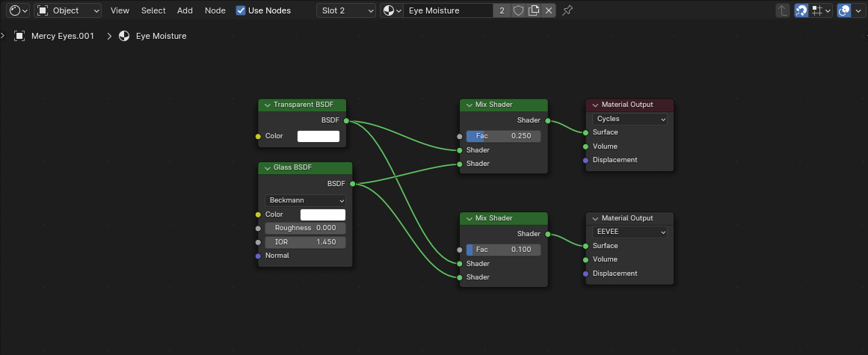
Task: Duplicate material with the new material icon
Action: (534, 10)
